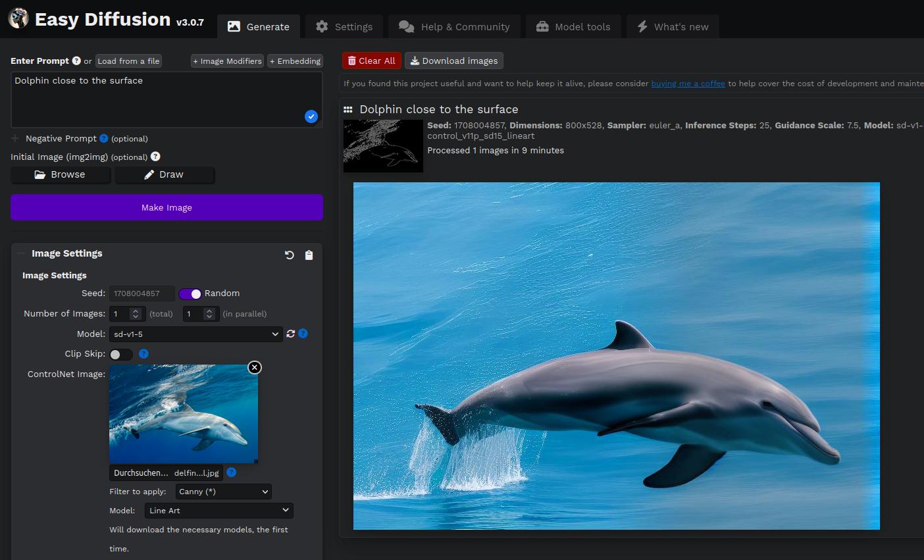Click the help icon beside Initial Image
Screen dimensions: 924x560
155,157
